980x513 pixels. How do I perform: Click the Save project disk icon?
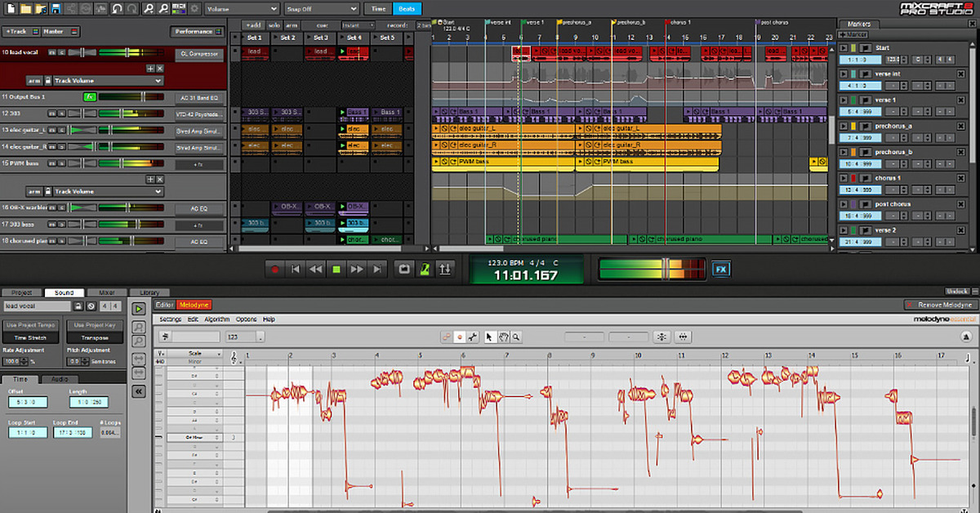pyautogui.click(x=56, y=9)
